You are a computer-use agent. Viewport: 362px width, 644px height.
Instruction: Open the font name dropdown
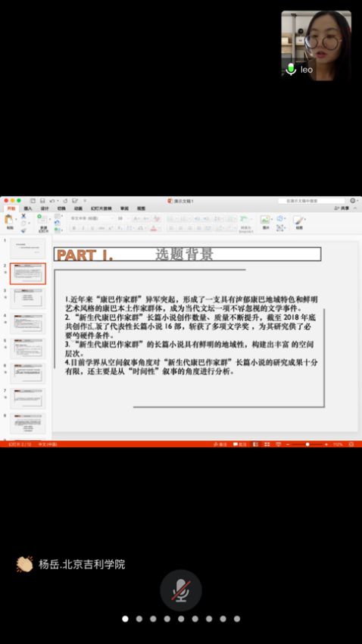click(x=92, y=218)
